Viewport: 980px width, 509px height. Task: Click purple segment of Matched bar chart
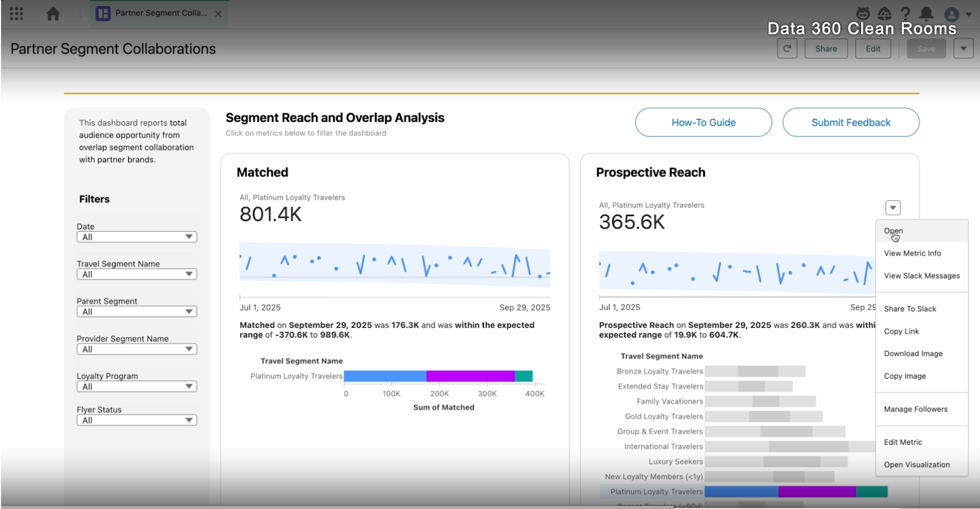[470, 376]
